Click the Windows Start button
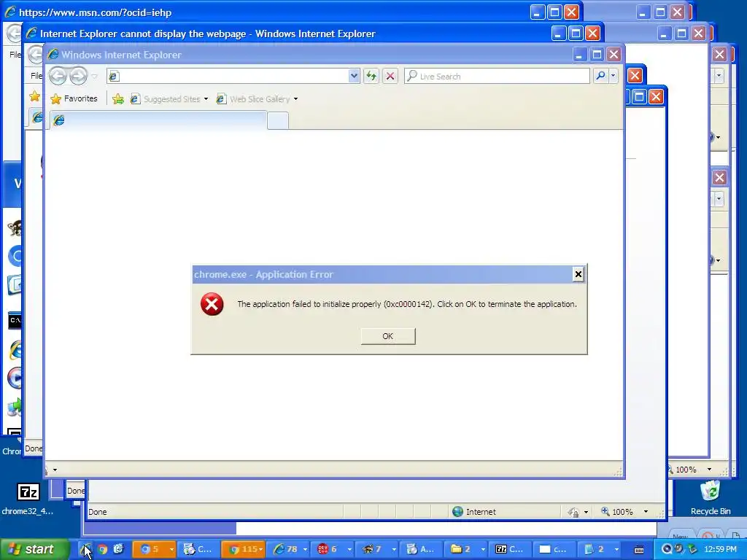 click(x=34, y=550)
